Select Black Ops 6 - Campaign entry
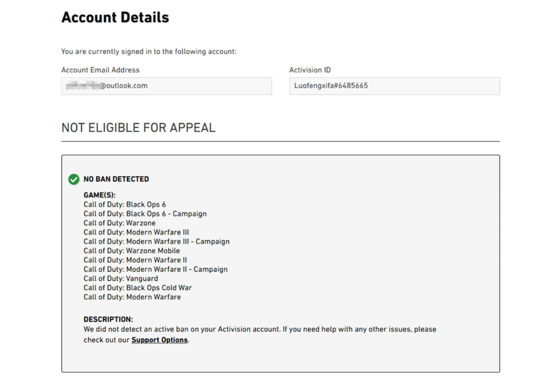Image resolution: width=550 pixels, height=392 pixels. coord(145,214)
